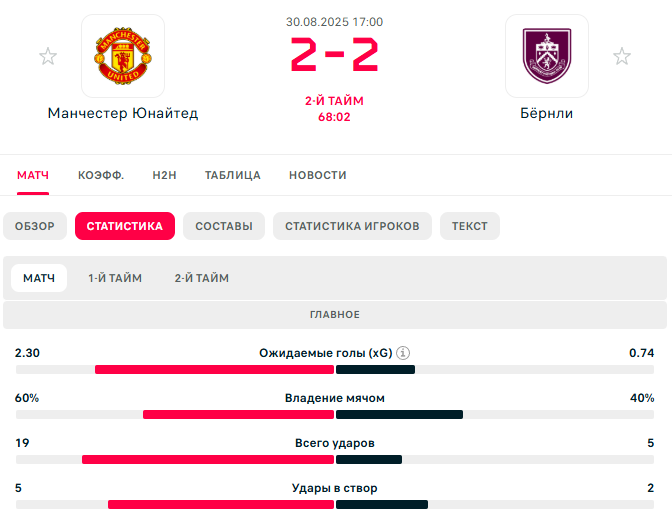Click the Манчестер Юнайтед team name
The width and height of the screenshot is (672, 514).
point(123,113)
